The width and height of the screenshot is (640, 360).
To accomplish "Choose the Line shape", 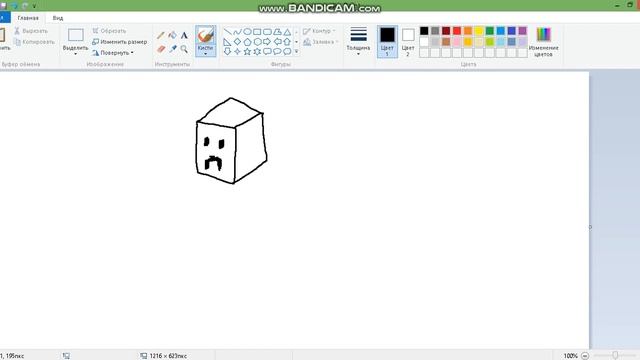I will (x=227, y=31).
